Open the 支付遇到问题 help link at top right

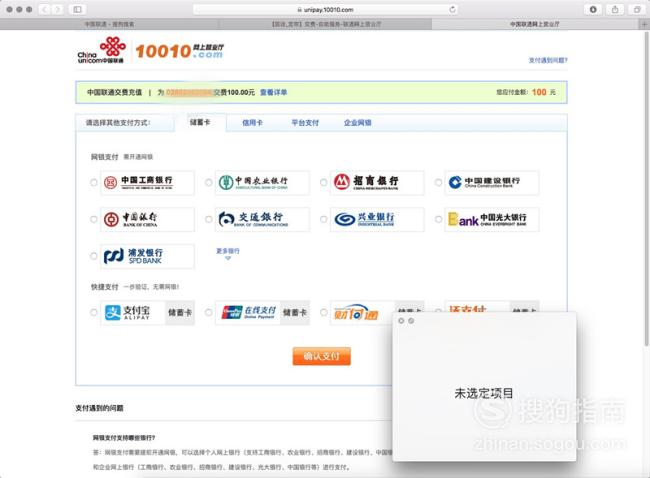pos(548,60)
